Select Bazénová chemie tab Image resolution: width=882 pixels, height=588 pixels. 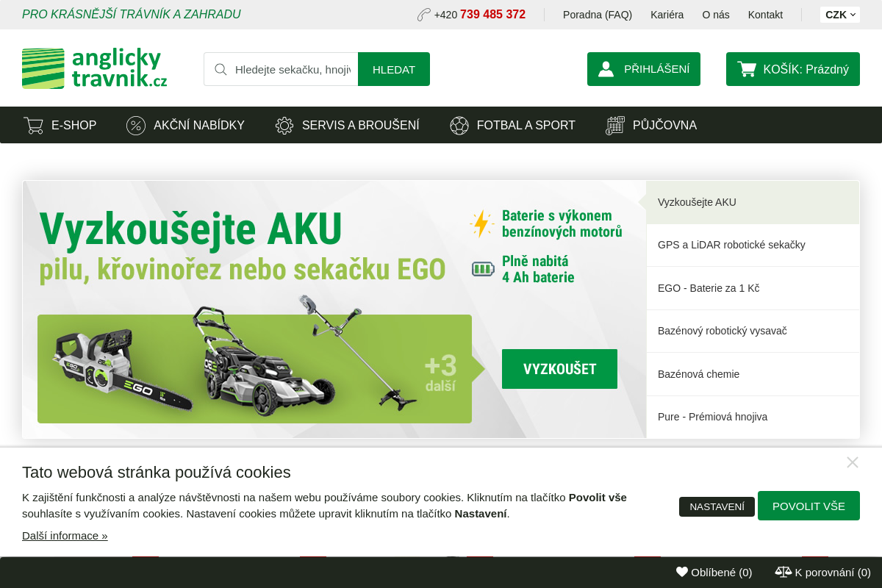click(x=753, y=374)
